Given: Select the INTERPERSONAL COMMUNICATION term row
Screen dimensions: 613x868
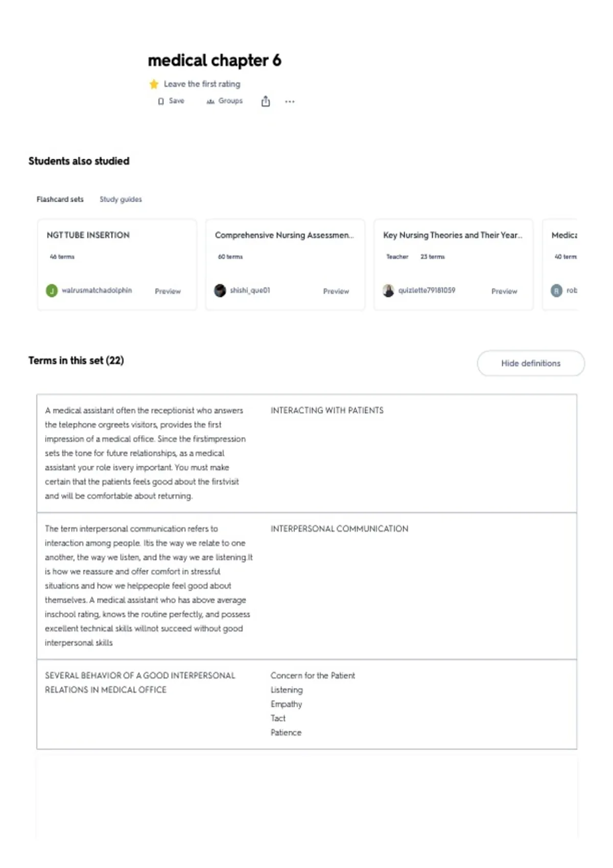Looking at the screenshot, I should pyautogui.click(x=306, y=586).
